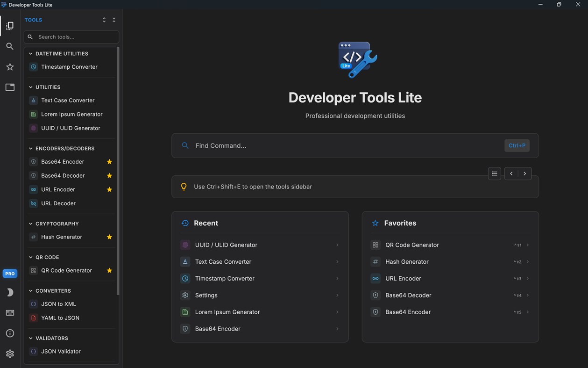Click the PRO upgrade badge
The height and width of the screenshot is (368, 588).
tap(10, 274)
